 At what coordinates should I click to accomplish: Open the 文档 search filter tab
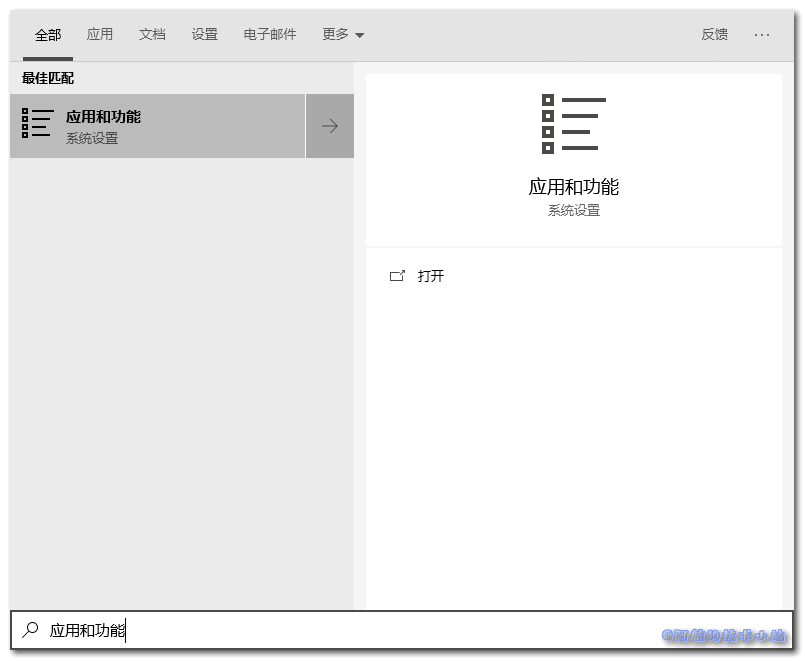152,34
